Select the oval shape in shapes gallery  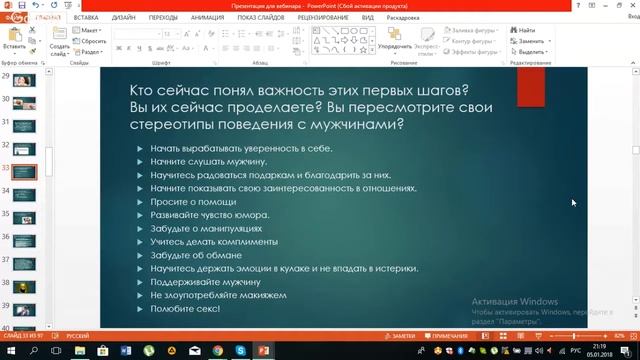click(x=354, y=31)
